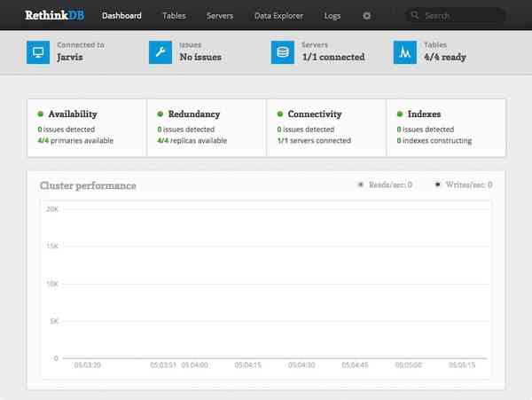The height and width of the screenshot is (400, 532).
Task: Click 1/1 servers connected text
Action: point(314,140)
